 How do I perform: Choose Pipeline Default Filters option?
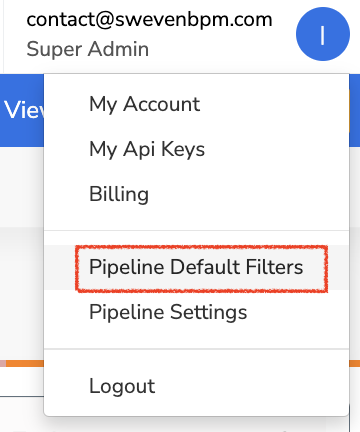coord(196,267)
